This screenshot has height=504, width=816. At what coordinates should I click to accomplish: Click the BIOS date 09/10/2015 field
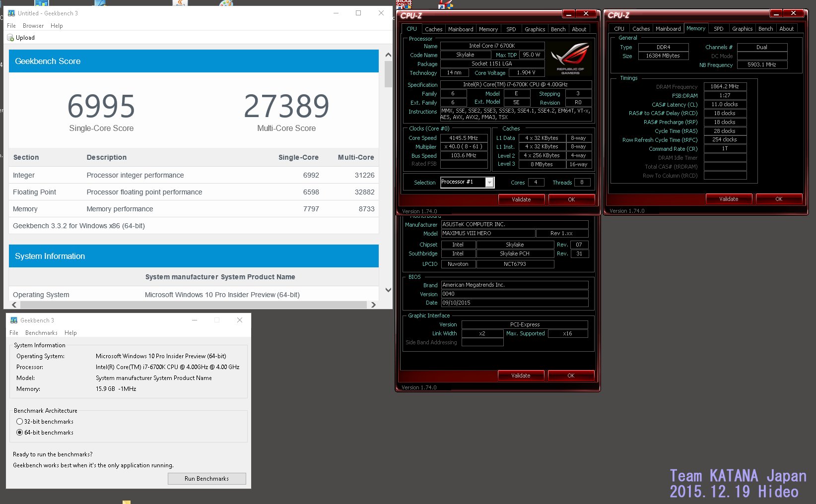coord(515,303)
